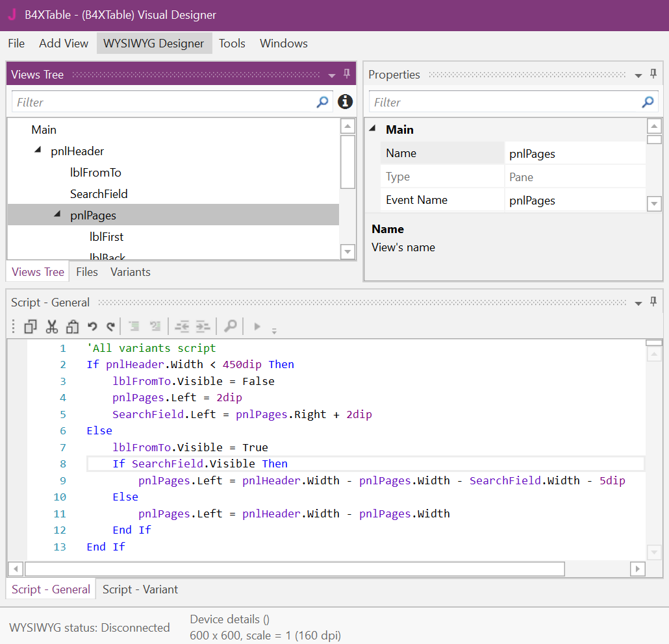Collapse the pnlPages tree node

click(x=57, y=214)
